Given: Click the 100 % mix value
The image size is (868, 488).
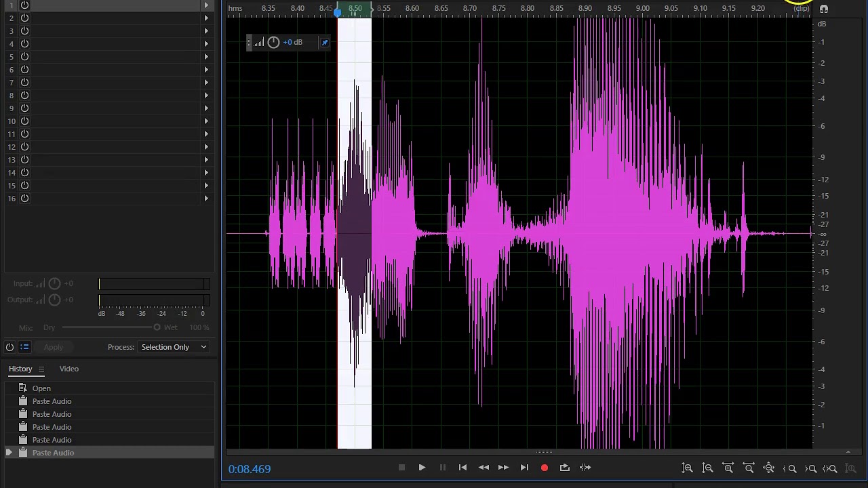Looking at the screenshot, I should point(199,327).
